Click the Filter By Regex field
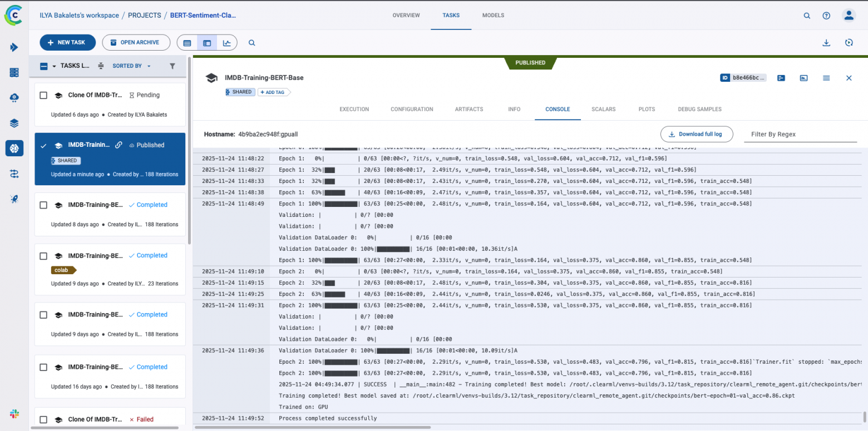 tap(800, 134)
